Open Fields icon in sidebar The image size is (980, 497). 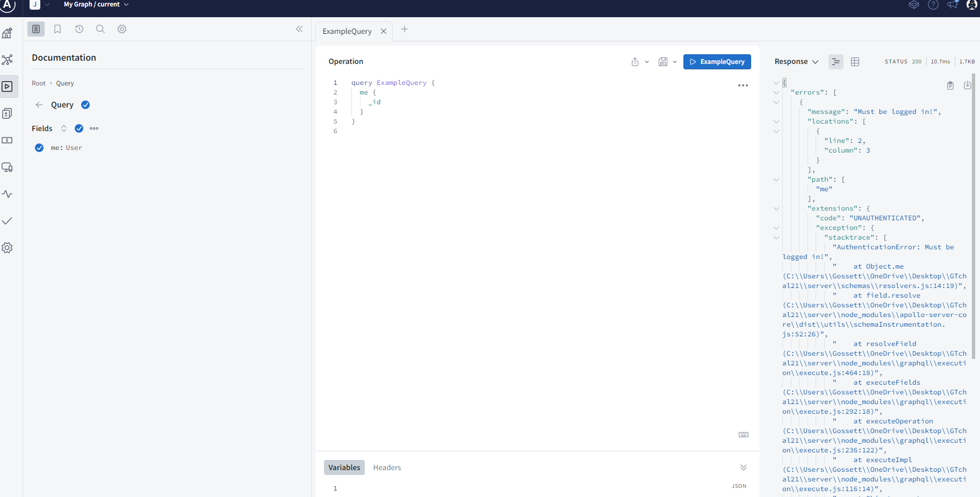tap(8, 140)
